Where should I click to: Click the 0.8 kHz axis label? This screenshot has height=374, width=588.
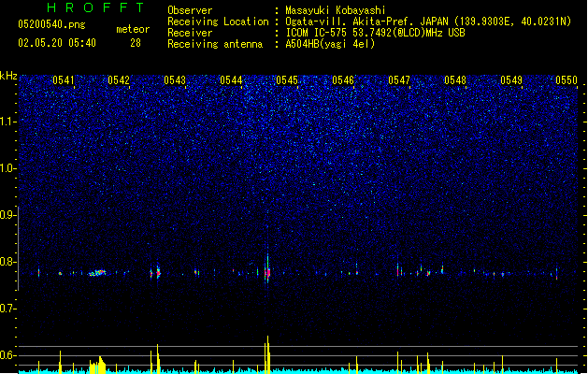coord(7,262)
